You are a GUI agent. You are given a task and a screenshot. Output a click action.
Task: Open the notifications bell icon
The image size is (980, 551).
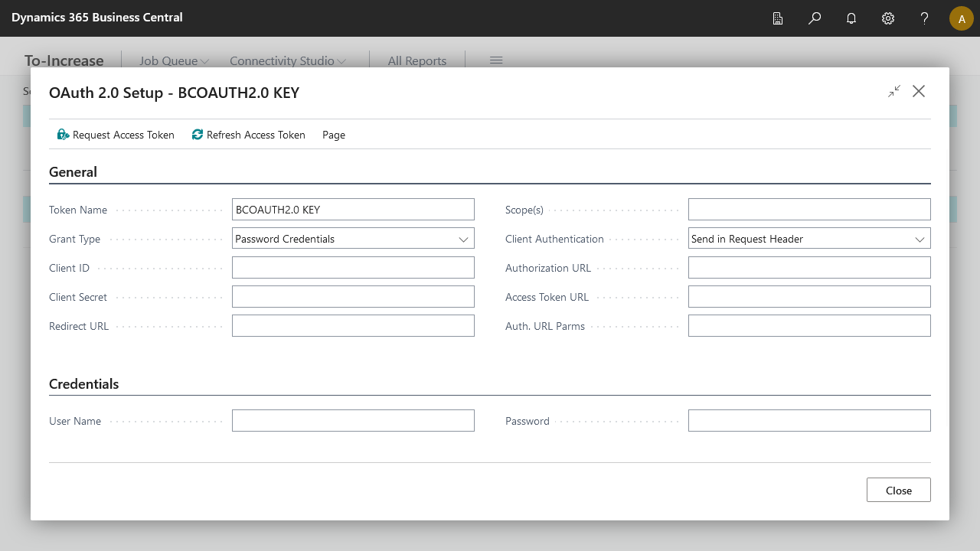pyautogui.click(x=851, y=18)
